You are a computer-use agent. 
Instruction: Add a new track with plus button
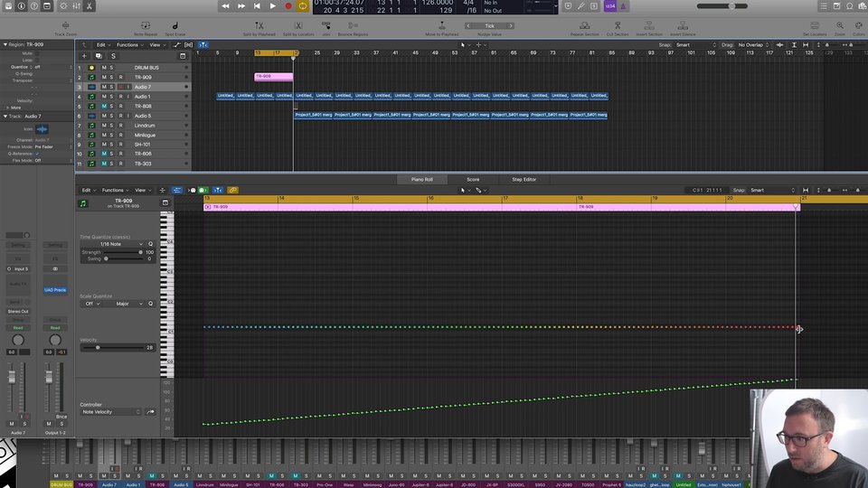(x=84, y=56)
